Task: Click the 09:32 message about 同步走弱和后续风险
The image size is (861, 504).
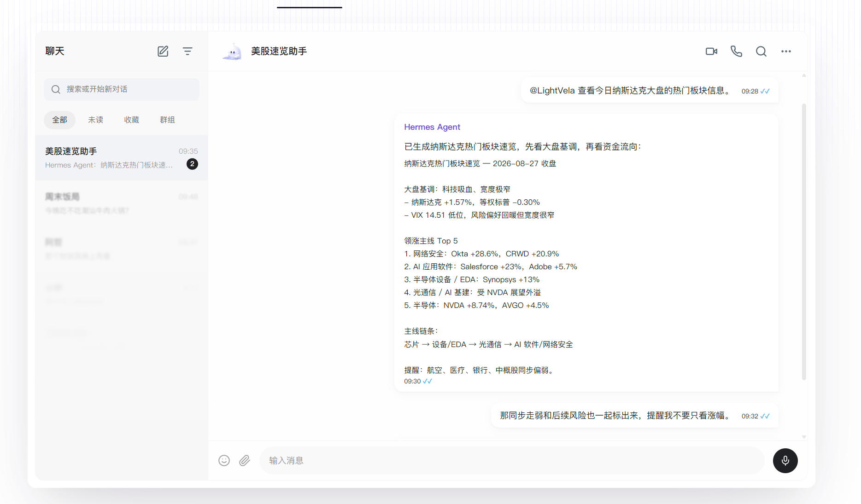Action: 635,416
